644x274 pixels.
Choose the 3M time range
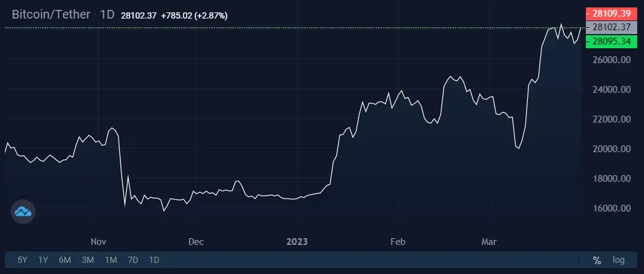pos(88,260)
